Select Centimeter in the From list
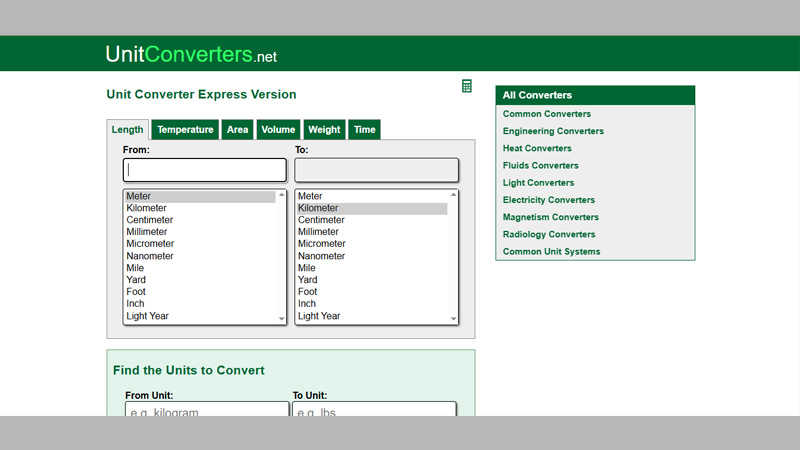Viewport: 800px width, 450px height. [x=150, y=220]
